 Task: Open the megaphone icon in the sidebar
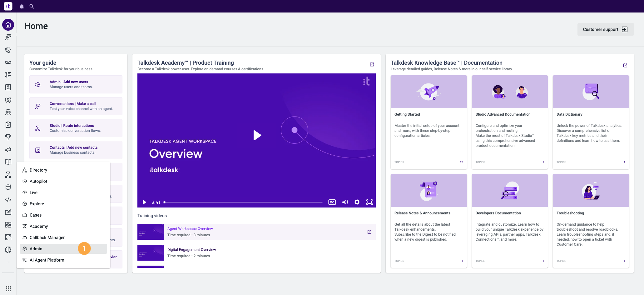(8, 150)
